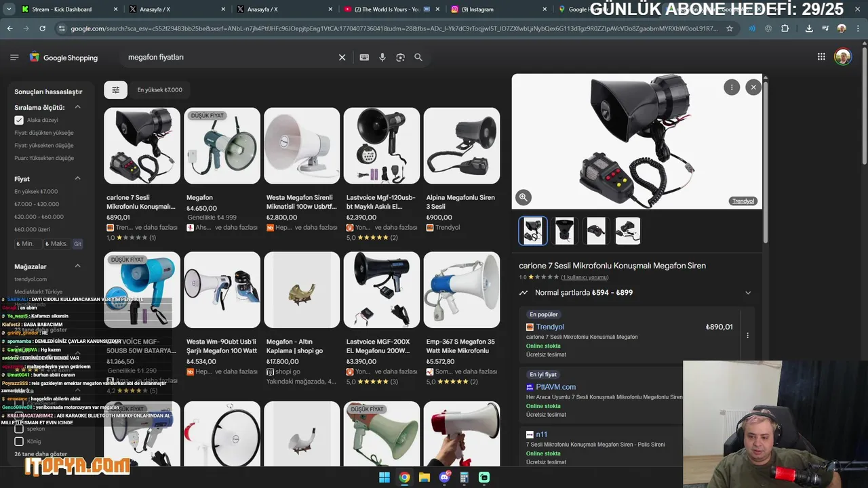
Task: Open the on-screen keyboard icon in search bar
Action: (x=364, y=58)
